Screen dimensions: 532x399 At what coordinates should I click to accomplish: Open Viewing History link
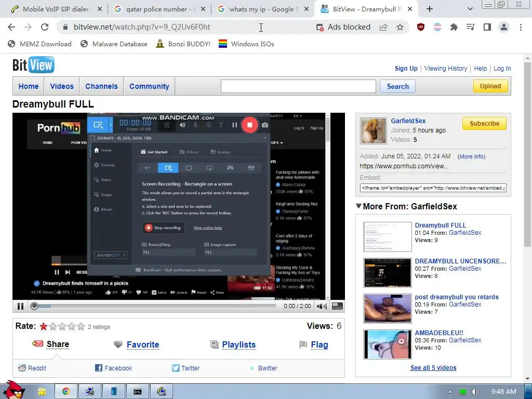(445, 68)
